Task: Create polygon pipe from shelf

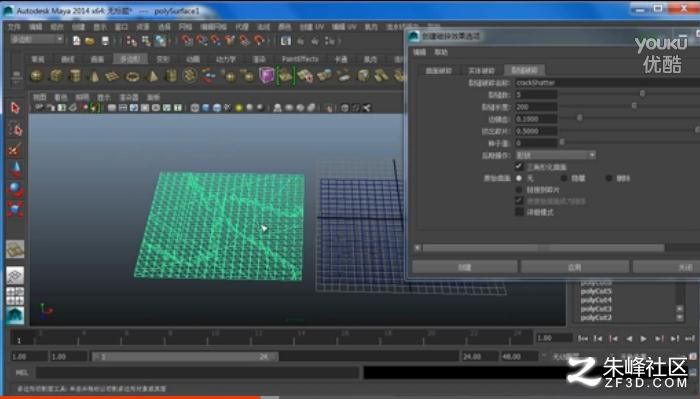Action: [171, 75]
